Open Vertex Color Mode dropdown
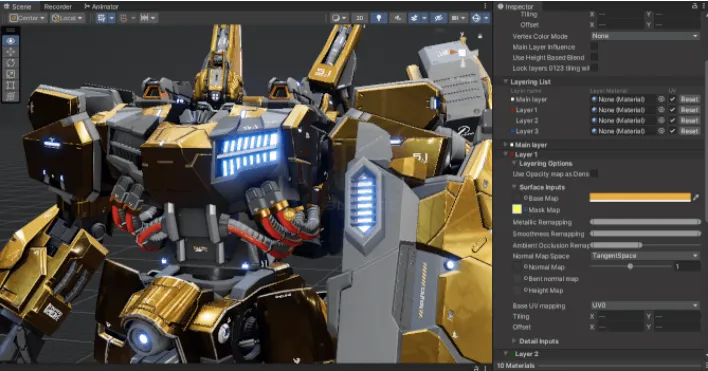The image size is (708, 371). coord(645,36)
